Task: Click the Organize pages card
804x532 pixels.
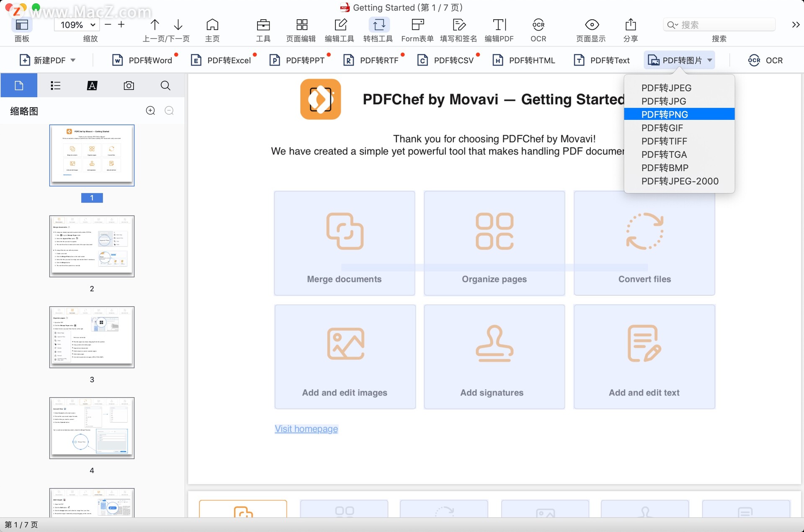Action: click(x=494, y=243)
